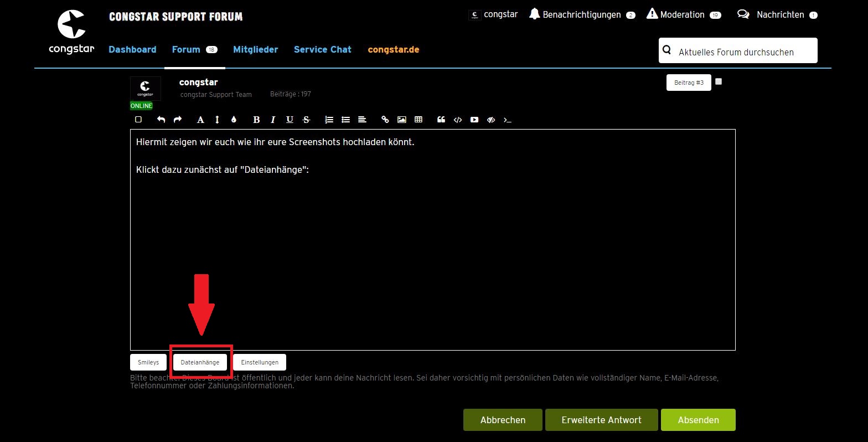Insert a link with the chain icon
Image resolution: width=868 pixels, height=442 pixels.
(385, 120)
